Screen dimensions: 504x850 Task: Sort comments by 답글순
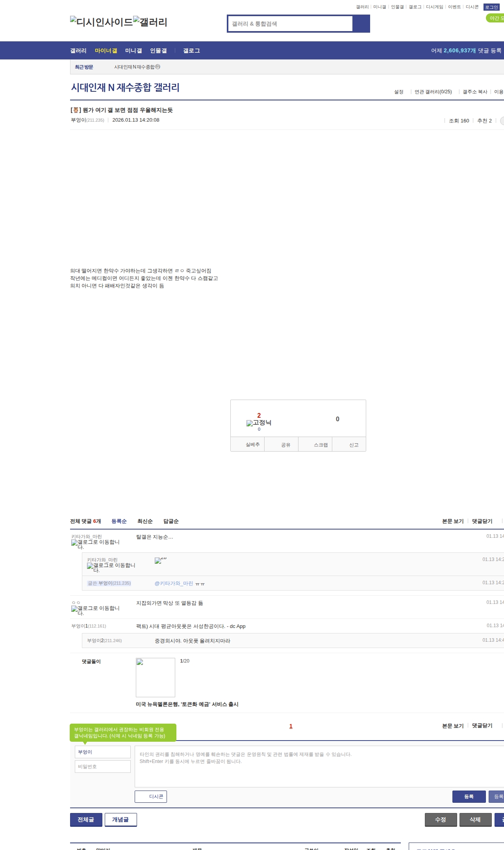click(x=171, y=521)
